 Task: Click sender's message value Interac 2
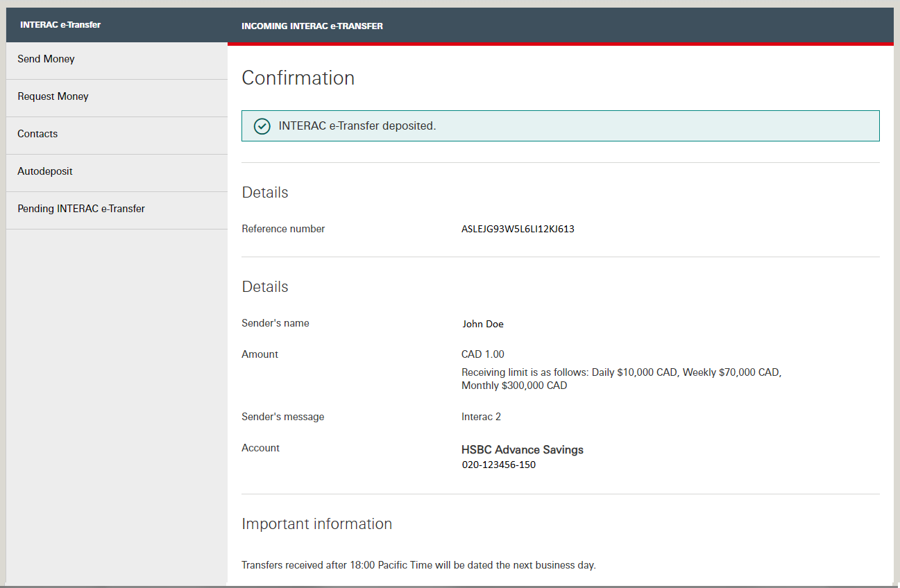point(481,417)
